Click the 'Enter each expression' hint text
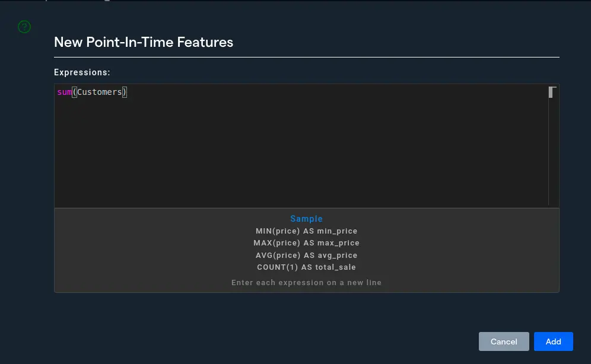The height and width of the screenshot is (364, 591). coord(306,283)
